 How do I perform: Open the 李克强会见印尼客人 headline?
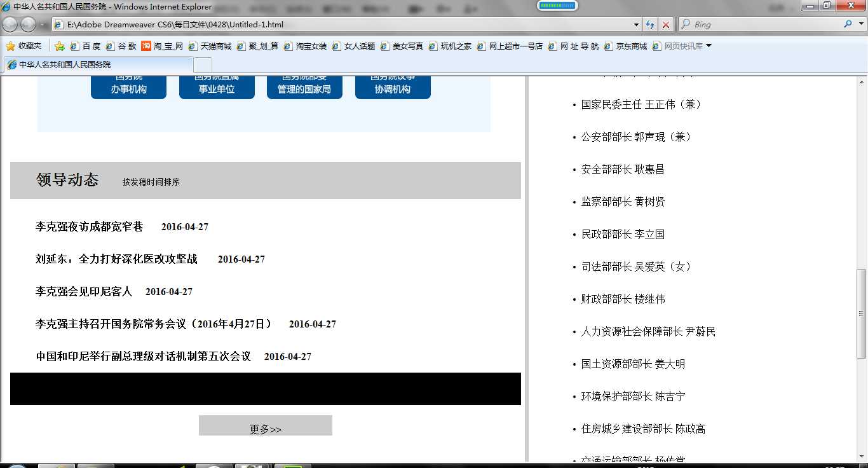84,291
